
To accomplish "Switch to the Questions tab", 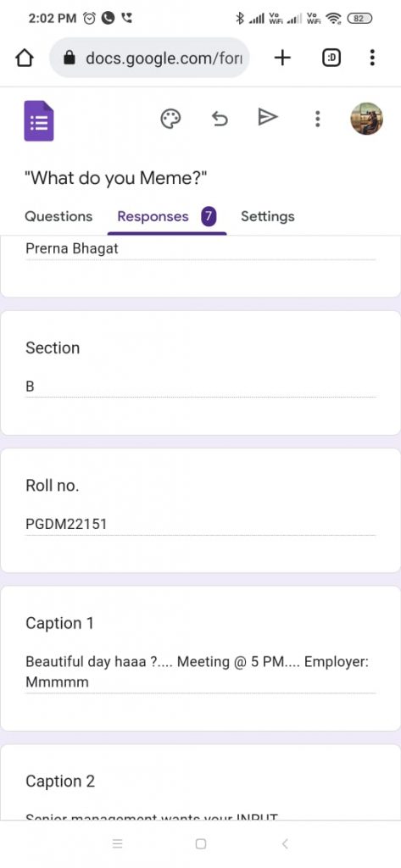I will coord(58,216).
